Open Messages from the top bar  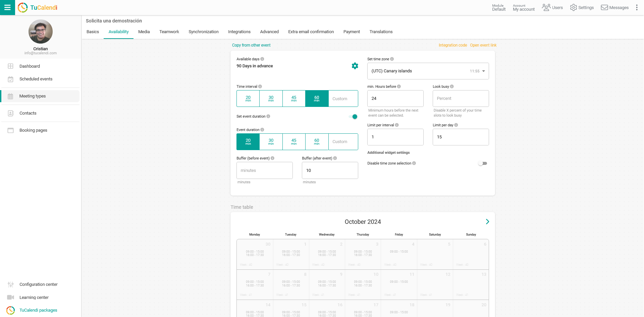(614, 7)
